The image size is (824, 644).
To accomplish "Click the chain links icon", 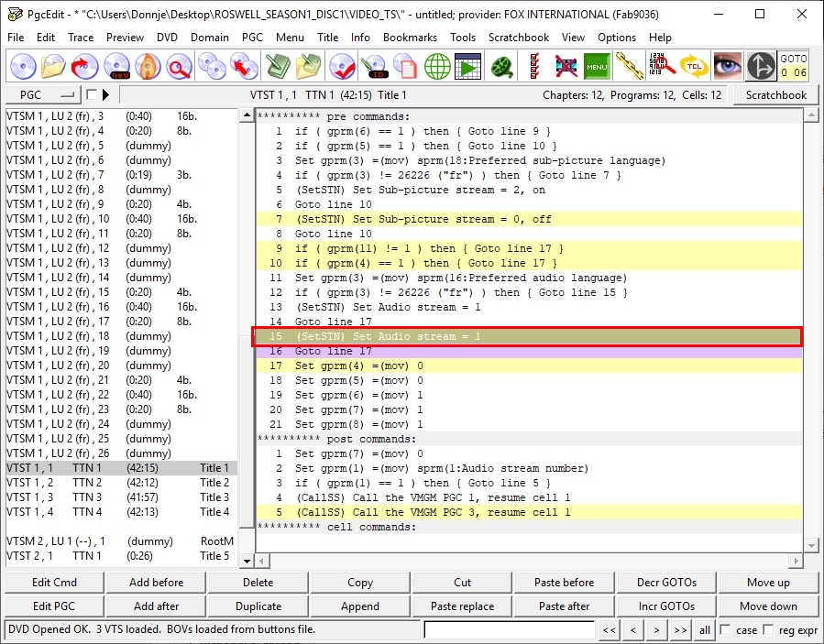I will (628, 66).
